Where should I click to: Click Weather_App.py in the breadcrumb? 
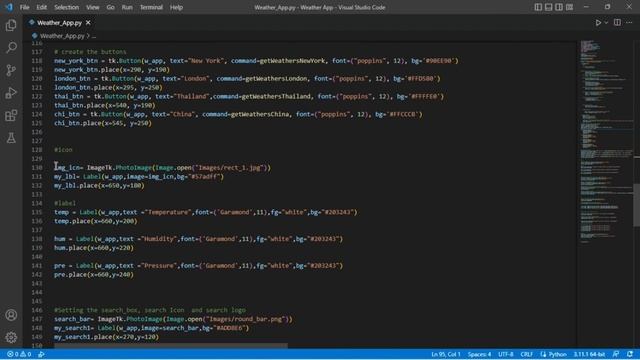pyautogui.click(x=62, y=36)
